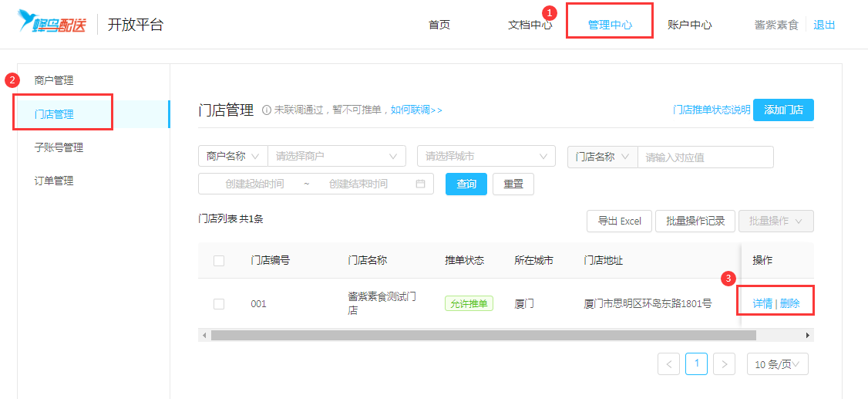Select all stores header checkbox
The image size is (868, 399).
[x=219, y=261]
